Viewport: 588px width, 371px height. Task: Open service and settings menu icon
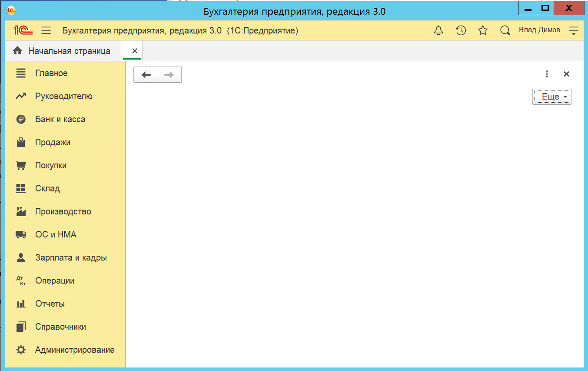pyautogui.click(x=574, y=30)
